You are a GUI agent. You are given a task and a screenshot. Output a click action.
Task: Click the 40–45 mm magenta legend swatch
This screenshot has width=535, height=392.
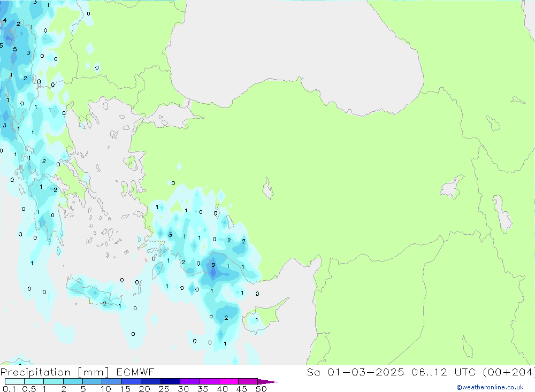(x=228, y=381)
